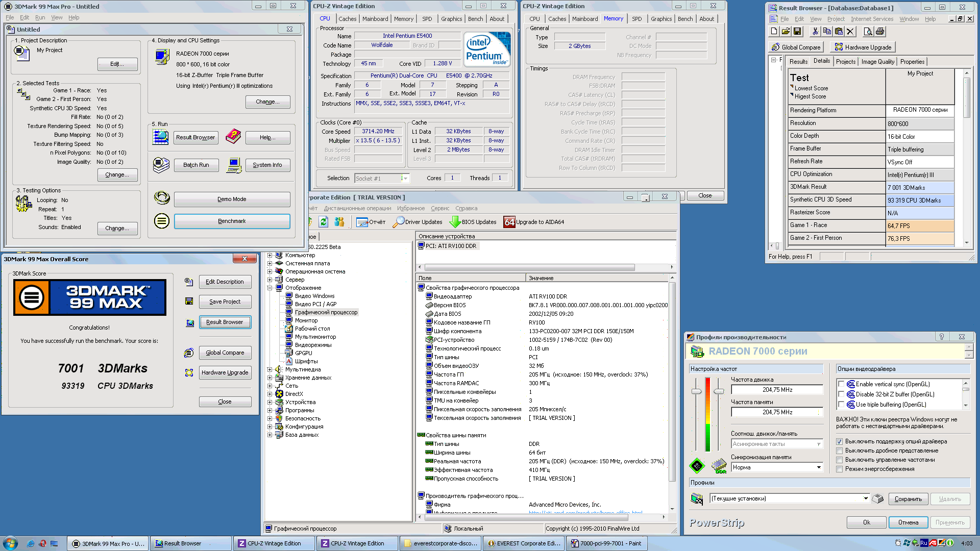Open Internet Services menu in Result Browser
This screenshot has height=551, width=980.
(872, 19)
